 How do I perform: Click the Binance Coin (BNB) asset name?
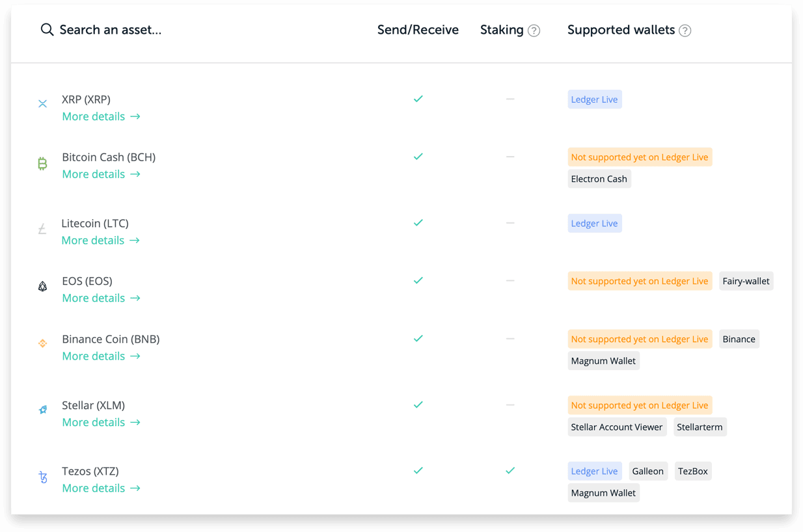tap(111, 339)
